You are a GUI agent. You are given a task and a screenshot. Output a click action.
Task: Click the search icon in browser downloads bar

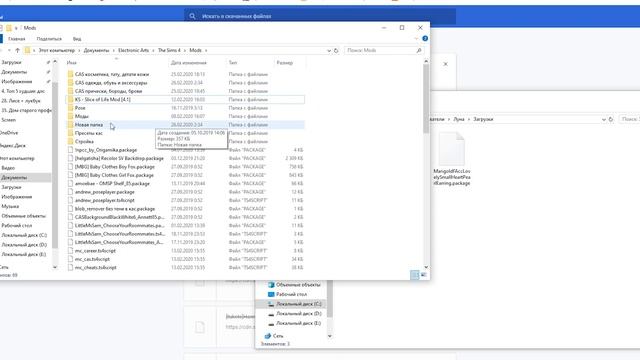pyautogui.click(x=192, y=16)
